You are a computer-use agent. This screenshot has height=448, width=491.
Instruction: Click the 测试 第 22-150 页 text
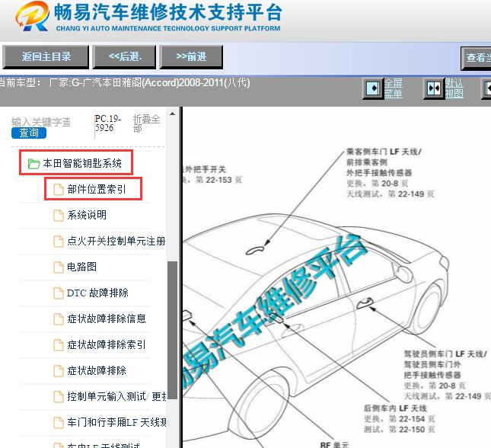click(399, 430)
